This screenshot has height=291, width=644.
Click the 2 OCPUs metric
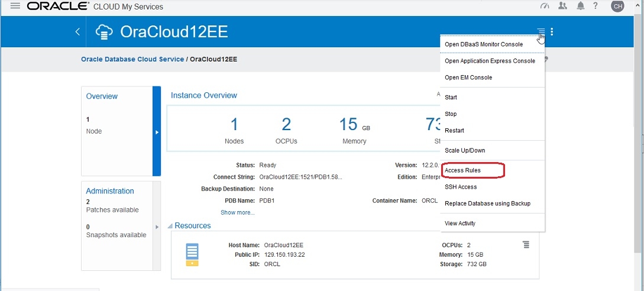pos(286,131)
